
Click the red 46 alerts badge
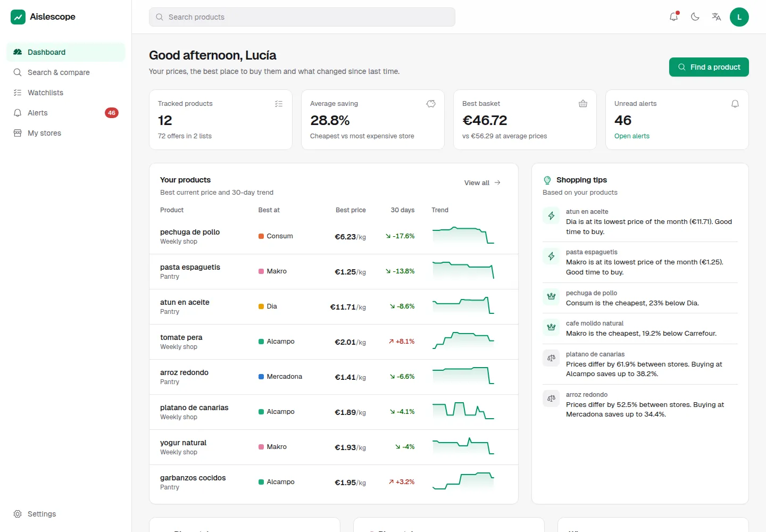pos(112,113)
